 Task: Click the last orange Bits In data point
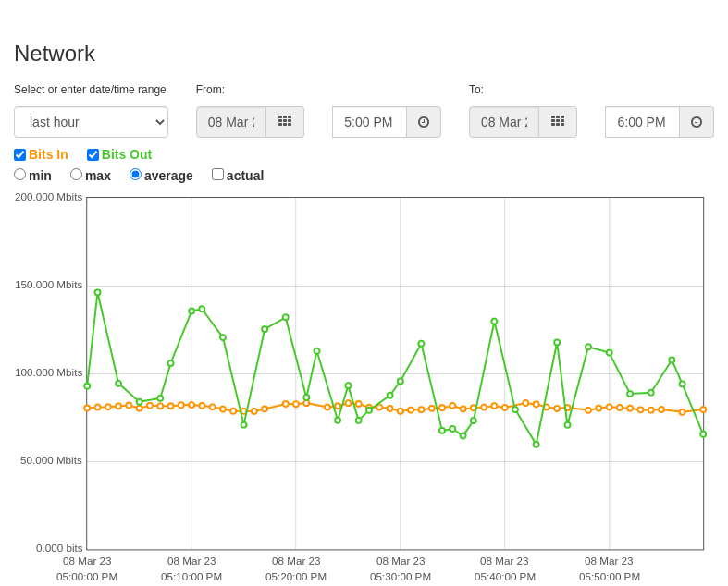pyautogui.click(x=703, y=409)
